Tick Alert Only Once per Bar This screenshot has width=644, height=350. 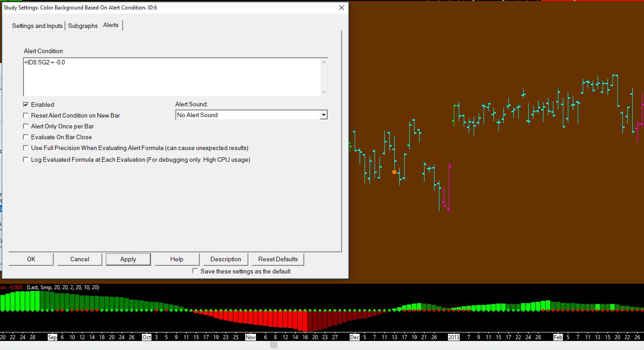point(26,126)
